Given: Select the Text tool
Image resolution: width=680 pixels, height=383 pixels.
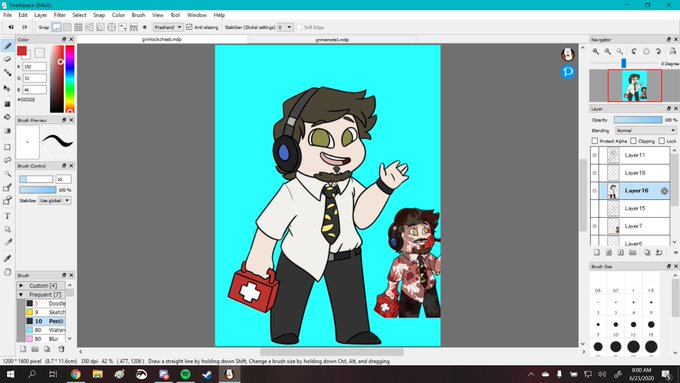Looking at the screenshot, I should [7, 216].
